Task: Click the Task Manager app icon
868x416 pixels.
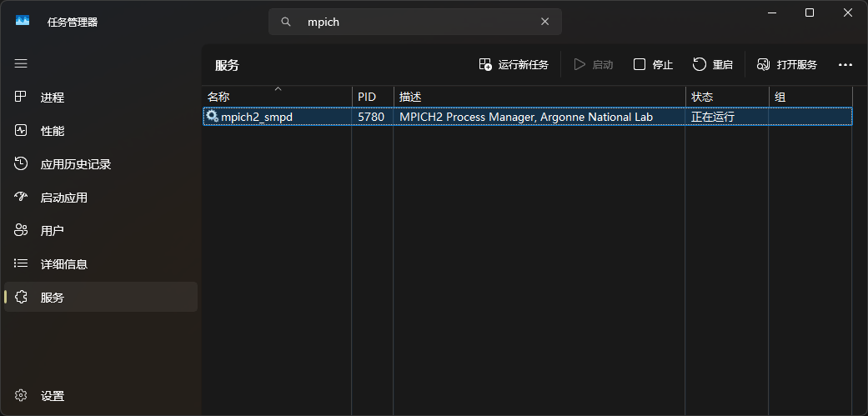Action: tap(23, 21)
